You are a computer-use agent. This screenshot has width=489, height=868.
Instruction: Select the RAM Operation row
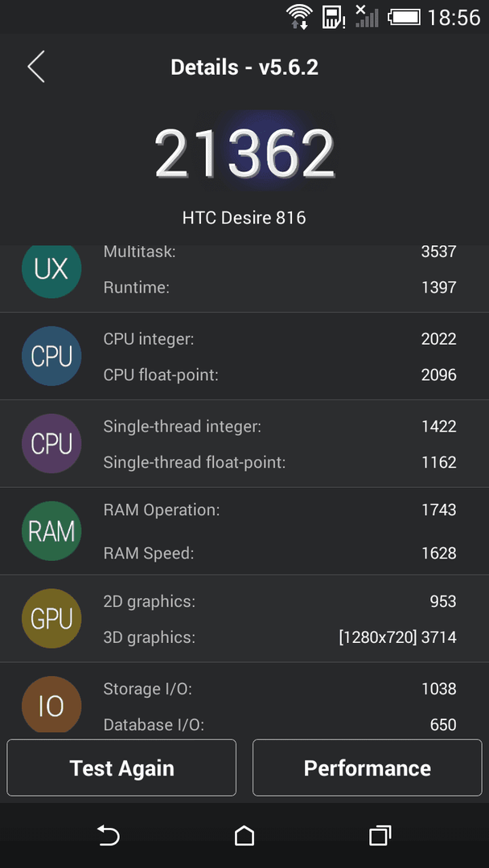280,510
